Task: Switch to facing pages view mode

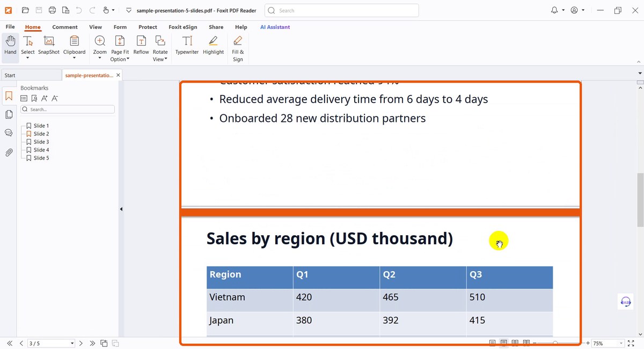Action: [x=515, y=343]
